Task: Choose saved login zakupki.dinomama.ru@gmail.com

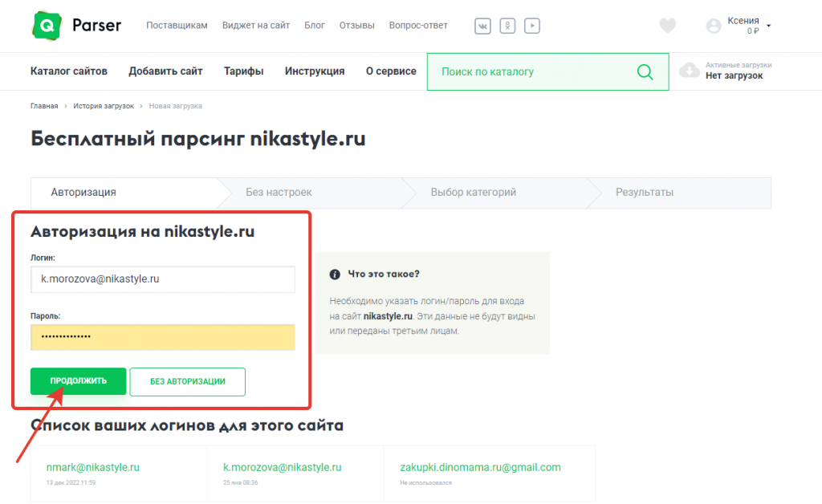Action: (x=480, y=467)
